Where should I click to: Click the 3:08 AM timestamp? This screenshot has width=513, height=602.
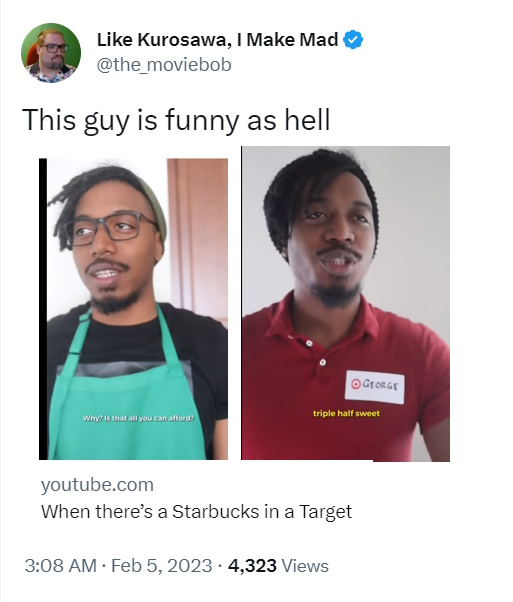(60, 566)
